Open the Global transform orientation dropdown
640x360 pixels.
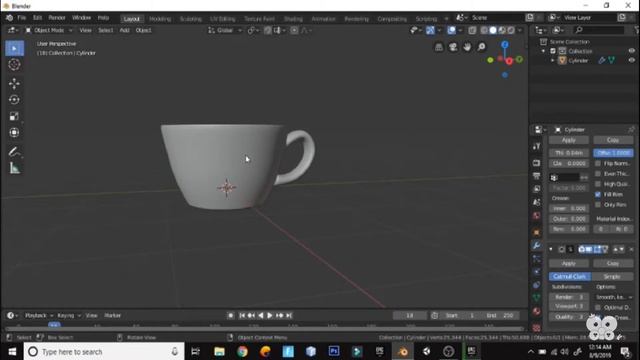[225, 30]
